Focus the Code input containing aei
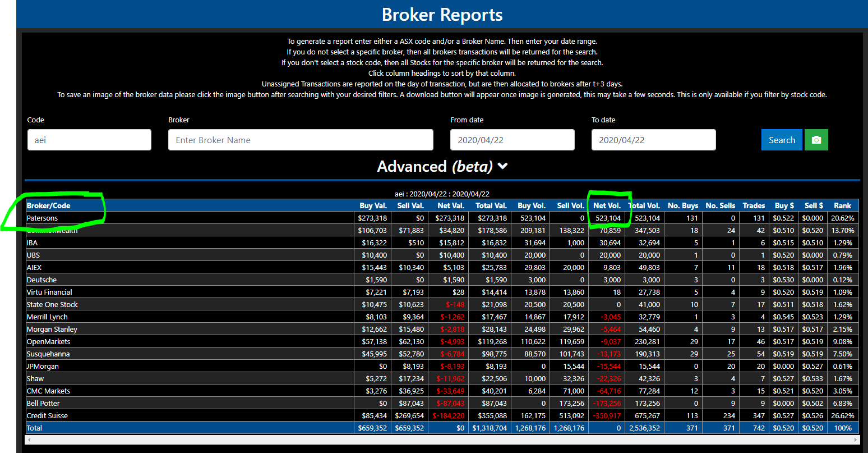 point(89,140)
